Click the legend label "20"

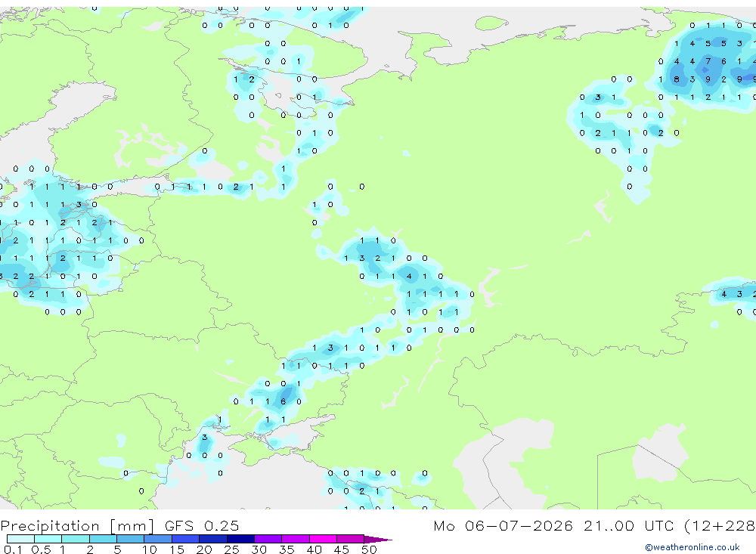tap(204, 549)
